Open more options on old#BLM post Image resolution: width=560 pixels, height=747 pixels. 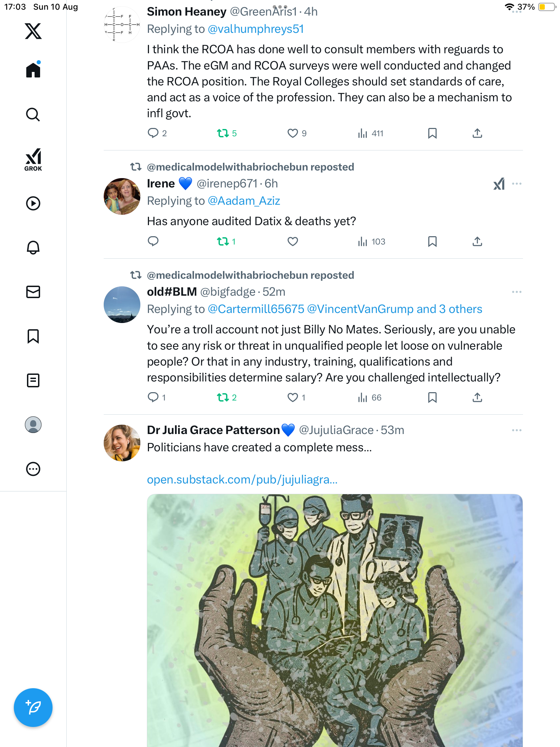point(516,292)
